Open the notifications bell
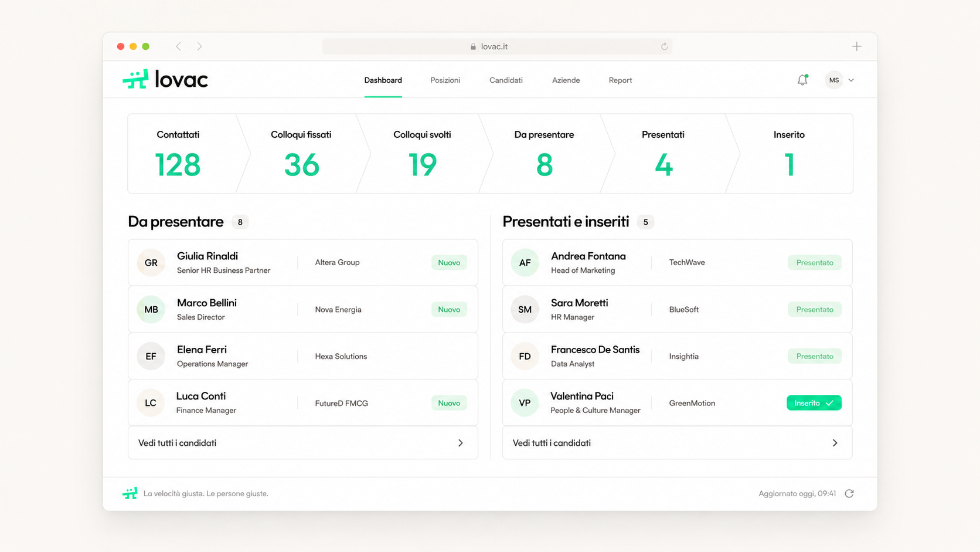 point(802,80)
